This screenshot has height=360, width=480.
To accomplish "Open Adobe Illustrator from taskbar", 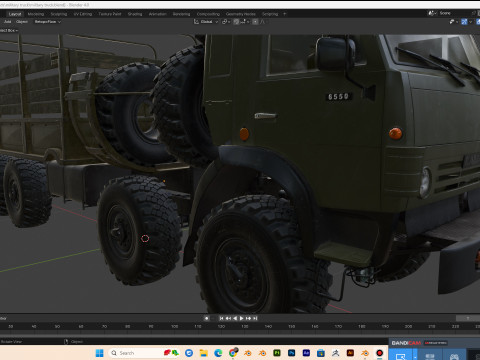I will [x=350, y=353].
